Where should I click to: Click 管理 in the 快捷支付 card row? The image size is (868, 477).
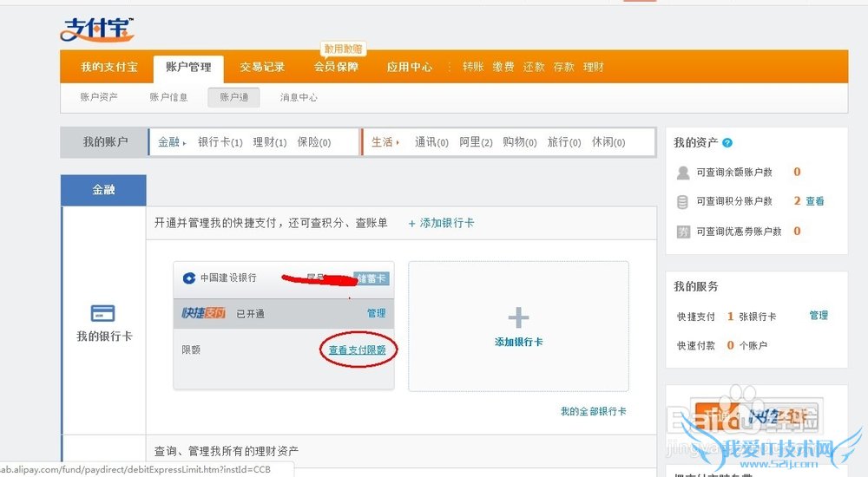pyautogui.click(x=377, y=313)
